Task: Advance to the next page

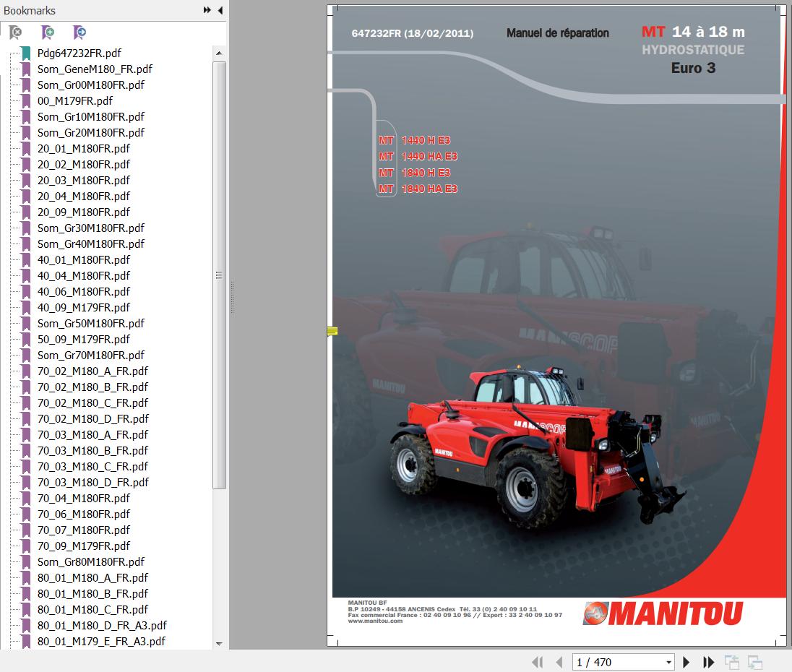Action: [x=686, y=662]
